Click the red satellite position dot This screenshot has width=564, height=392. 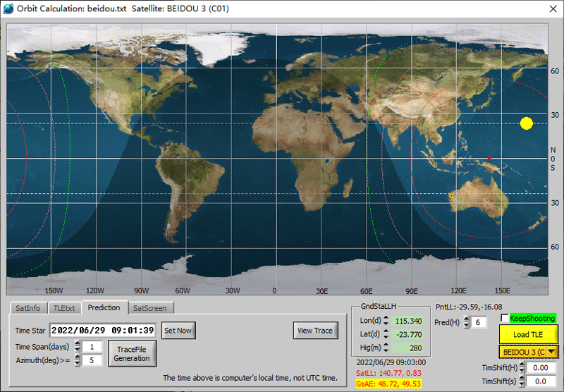pos(489,158)
